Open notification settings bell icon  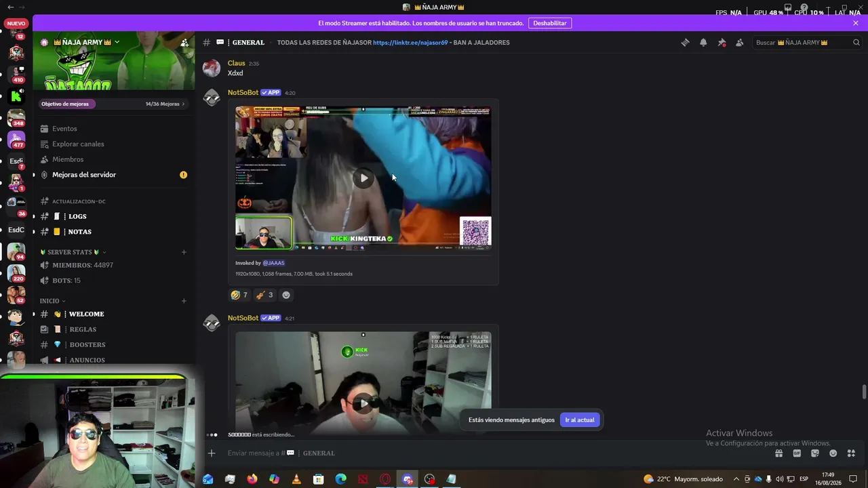[x=703, y=42]
